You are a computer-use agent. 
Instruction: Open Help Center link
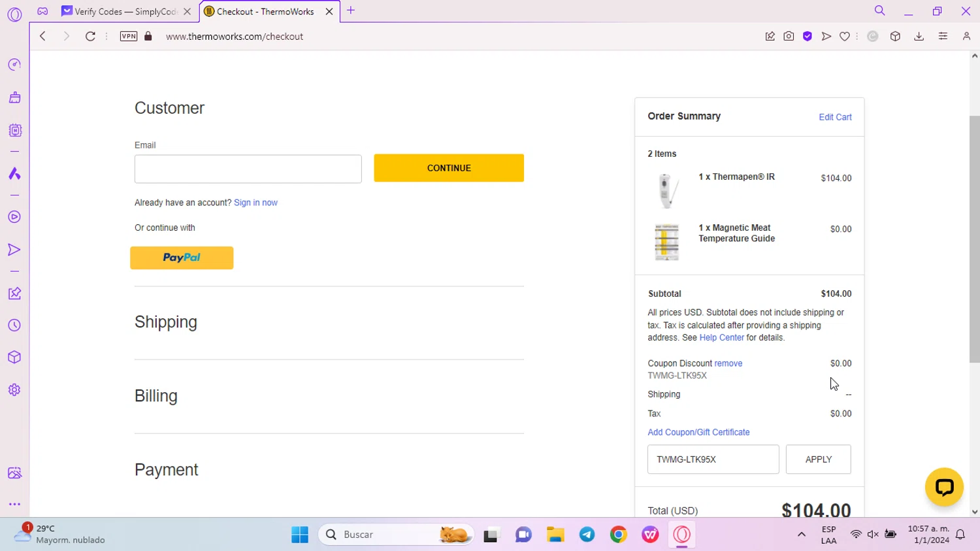point(721,337)
